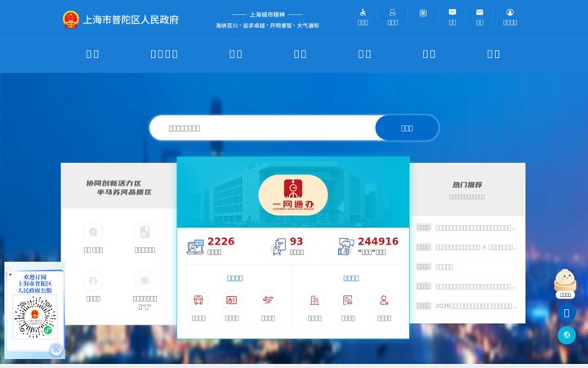Click the 上海城市精神 heading text
Screen dimensions: 588x368
(x=267, y=15)
